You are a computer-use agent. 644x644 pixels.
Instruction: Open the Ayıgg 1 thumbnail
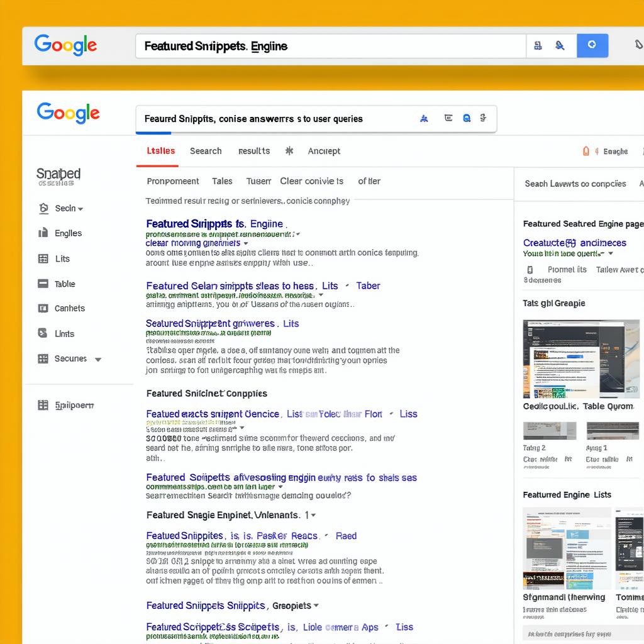(x=613, y=430)
